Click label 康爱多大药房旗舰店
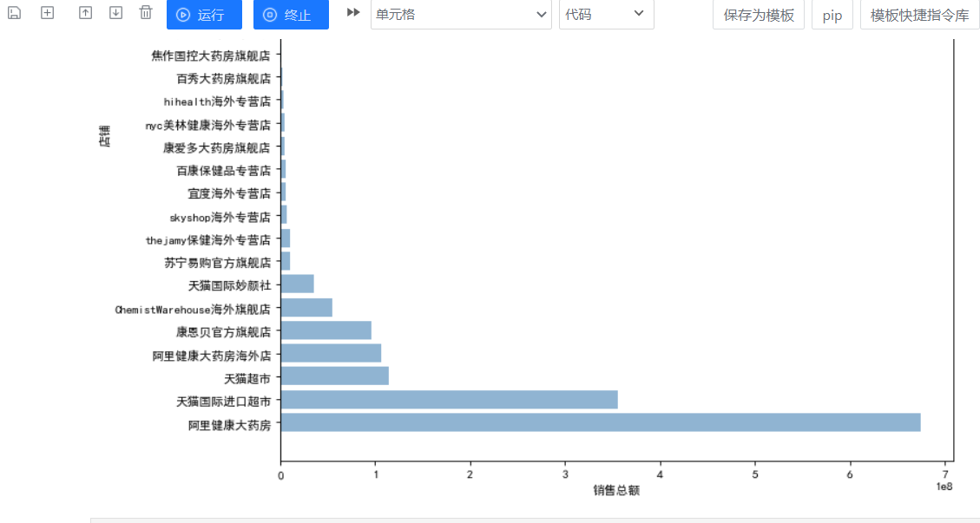Viewport: 980px width, 523px height. pos(217,147)
